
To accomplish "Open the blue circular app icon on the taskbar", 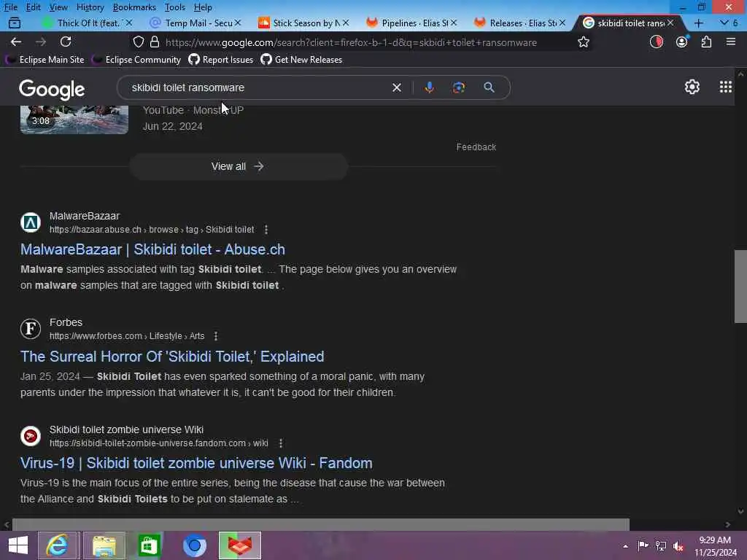I will click(x=194, y=545).
